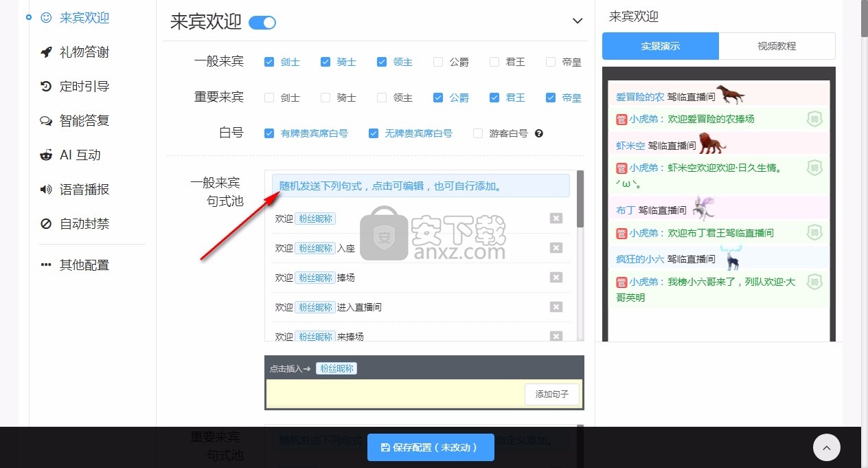Screen dimensions: 868x468
Task: Open 礼物答谢 in the sidebar
Action: pyautogui.click(x=84, y=52)
